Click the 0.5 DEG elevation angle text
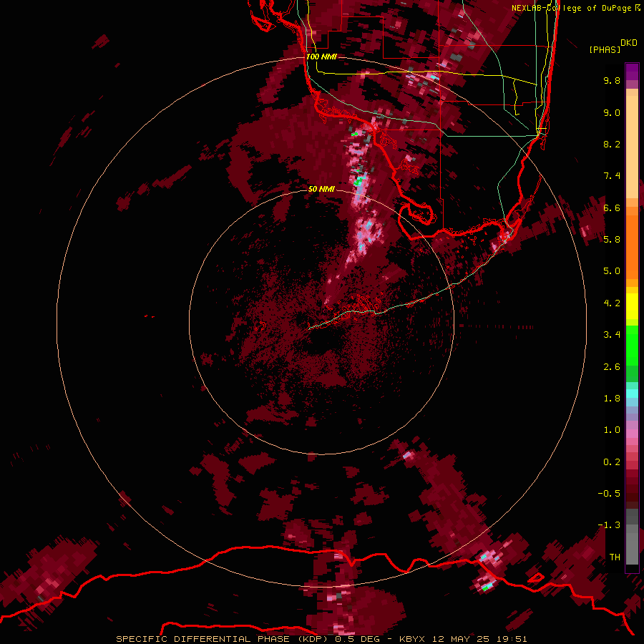The width and height of the screenshot is (644, 644). coord(357,639)
